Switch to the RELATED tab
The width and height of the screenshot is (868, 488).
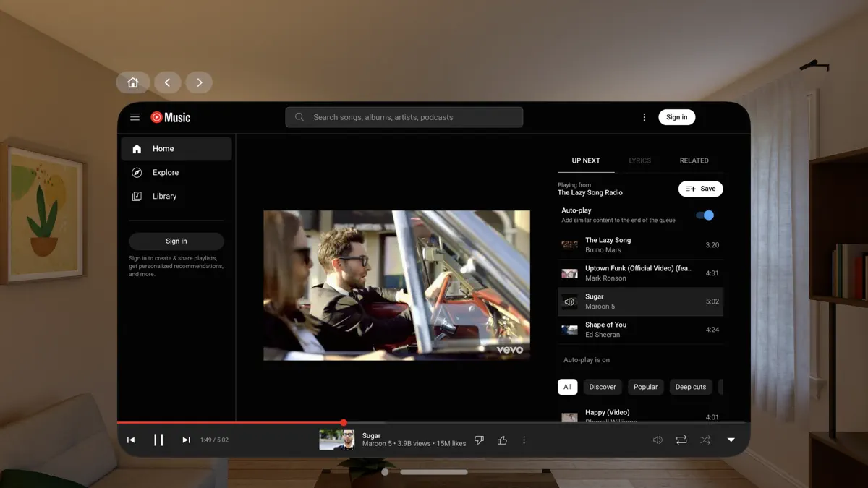point(694,160)
